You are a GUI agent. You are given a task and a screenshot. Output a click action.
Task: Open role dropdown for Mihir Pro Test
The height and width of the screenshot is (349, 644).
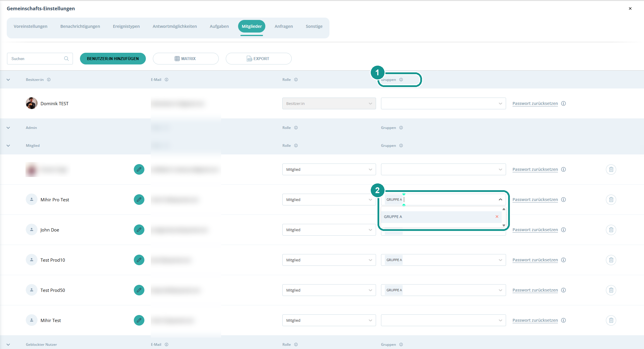click(x=329, y=200)
